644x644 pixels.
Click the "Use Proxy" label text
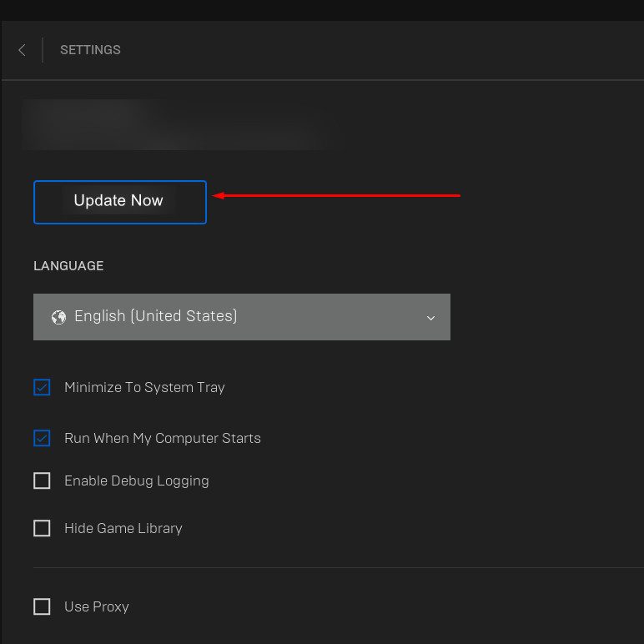[x=97, y=606]
